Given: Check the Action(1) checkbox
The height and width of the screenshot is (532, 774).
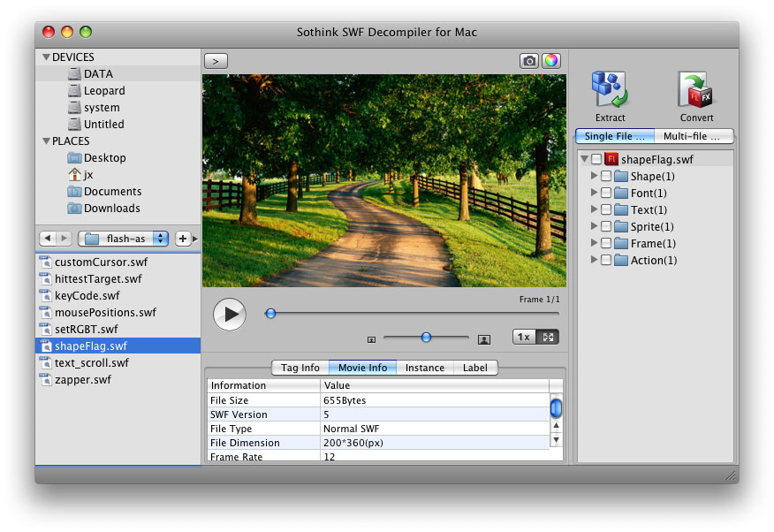Looking at the screenshot, I should (x=606, y=260).
